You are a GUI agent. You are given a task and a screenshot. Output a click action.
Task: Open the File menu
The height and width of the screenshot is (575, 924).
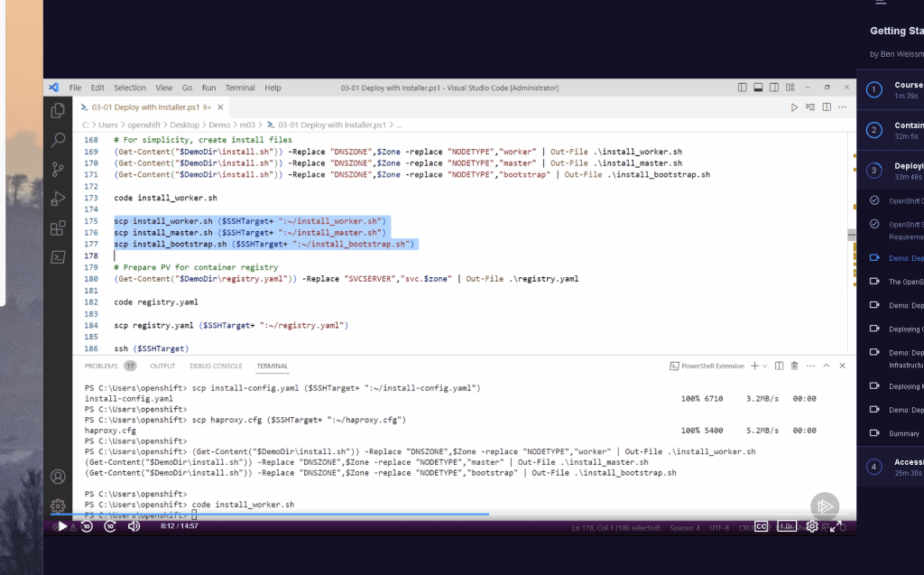pyautogui.click(x=76, y=88)
